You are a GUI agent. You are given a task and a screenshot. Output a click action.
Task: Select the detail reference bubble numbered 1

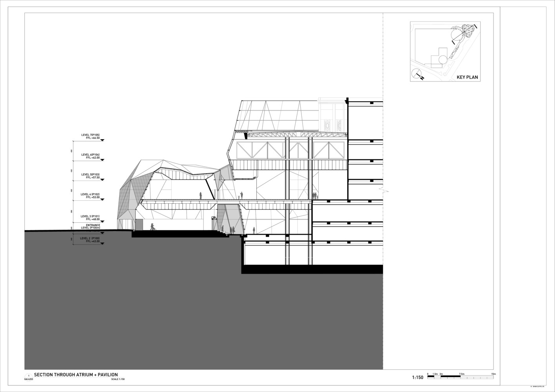click(x=29, y=375)
